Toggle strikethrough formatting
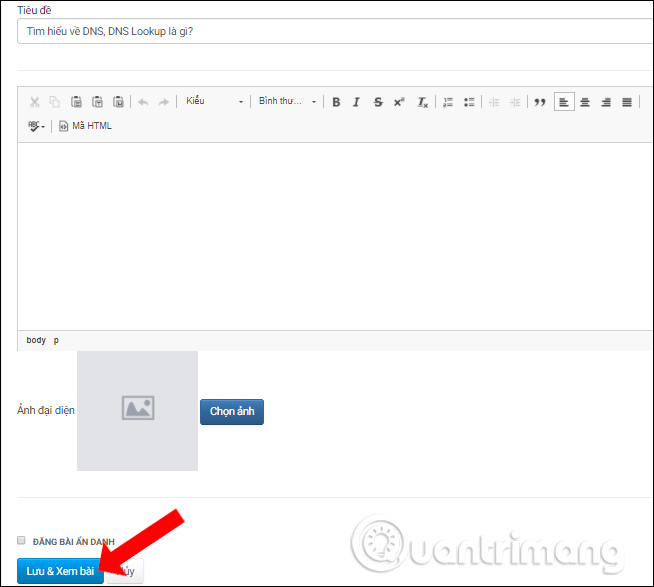This screenshot has width=654, height=587. pyautogui.click(x=378, y=102)
